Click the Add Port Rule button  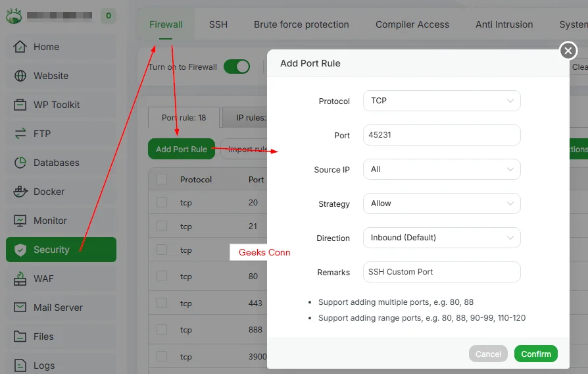pos(182,149)
